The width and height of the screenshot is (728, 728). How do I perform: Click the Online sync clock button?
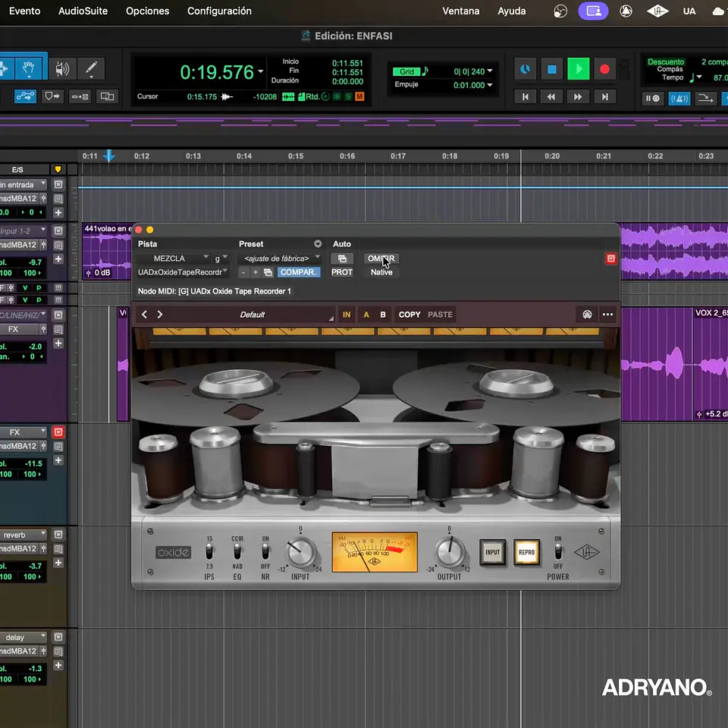[525, 69]
